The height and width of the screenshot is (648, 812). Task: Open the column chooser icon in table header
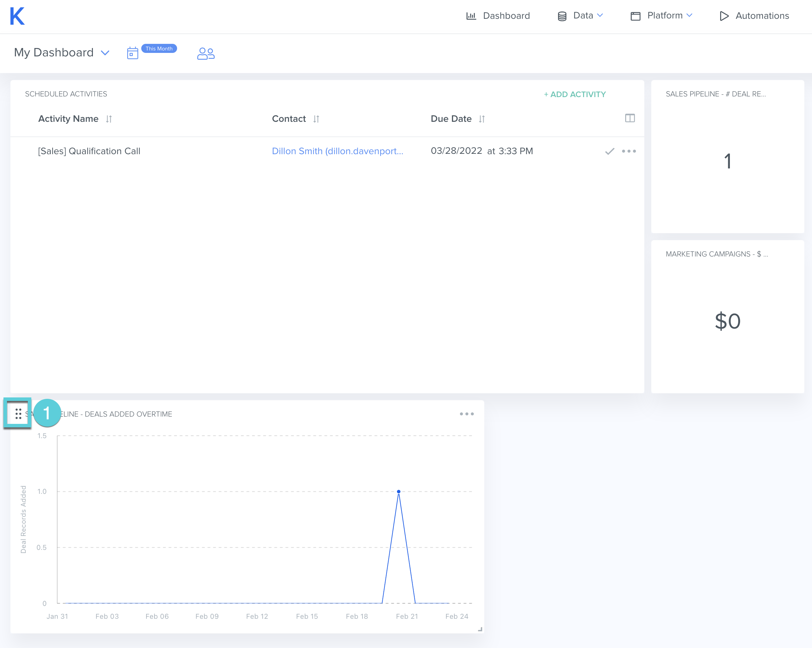pyautogui.click(x=630, y=118)
